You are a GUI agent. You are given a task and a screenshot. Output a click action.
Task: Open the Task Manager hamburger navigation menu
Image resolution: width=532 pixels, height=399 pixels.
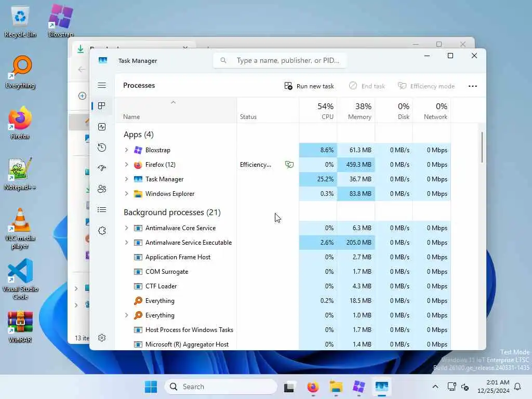pyautogui.click(x=102, y=85)
